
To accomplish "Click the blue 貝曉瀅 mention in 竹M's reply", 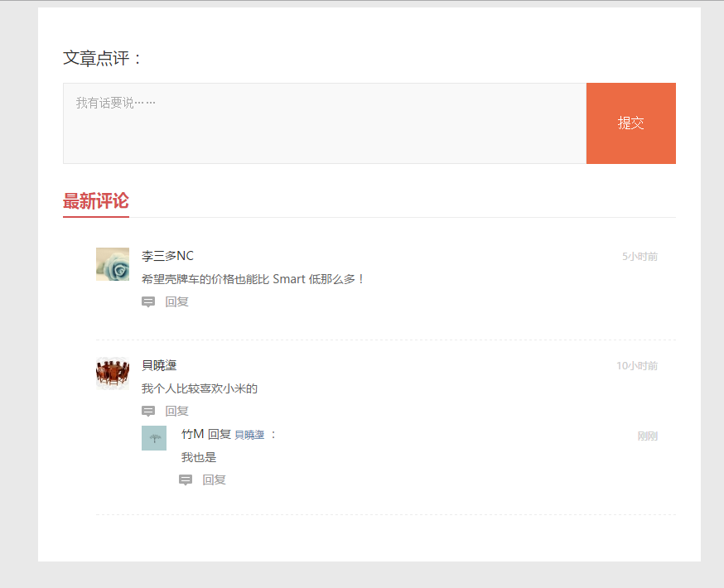I will coord(249,435).
